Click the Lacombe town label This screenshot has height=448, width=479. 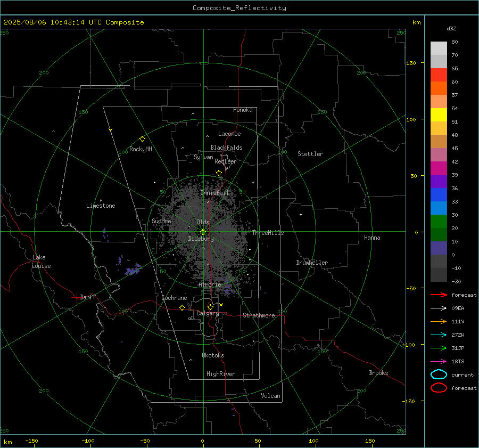(x=229, y=134)
